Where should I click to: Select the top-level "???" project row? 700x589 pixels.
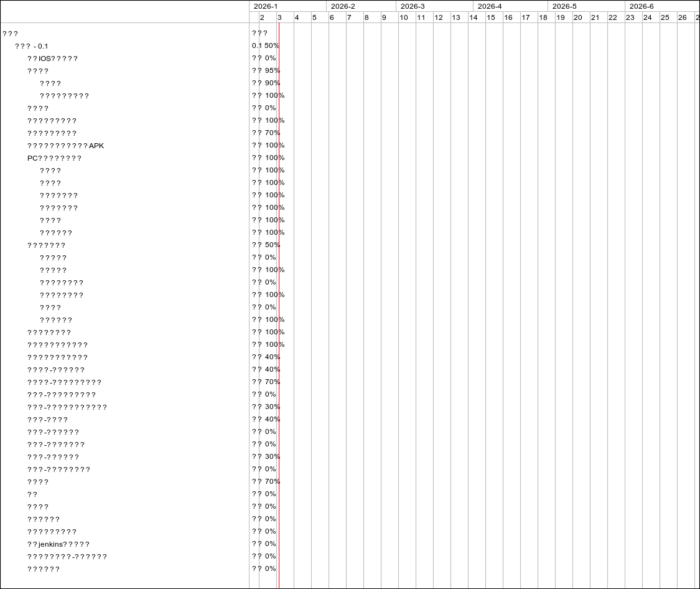tap(10, 34)
